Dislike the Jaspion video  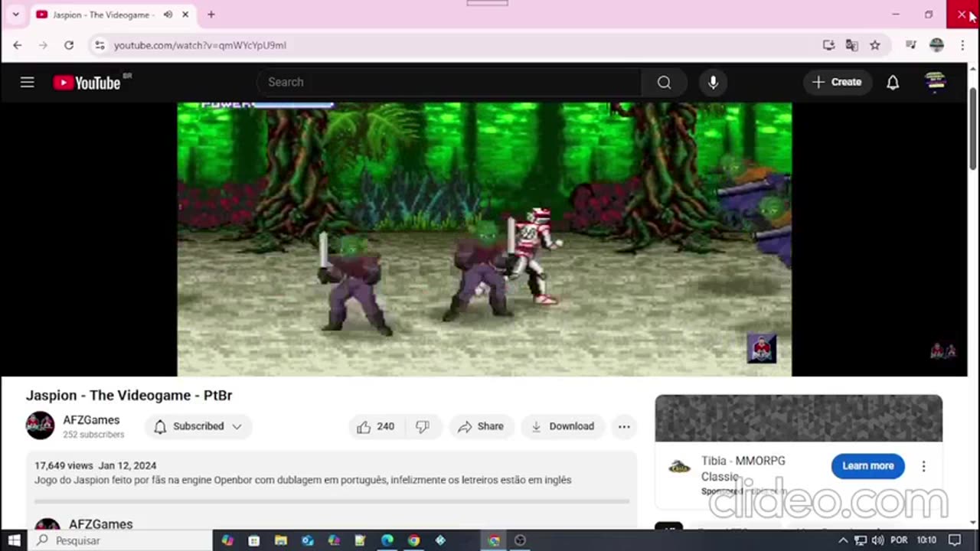pyautogui.click(x=423, y=426)
